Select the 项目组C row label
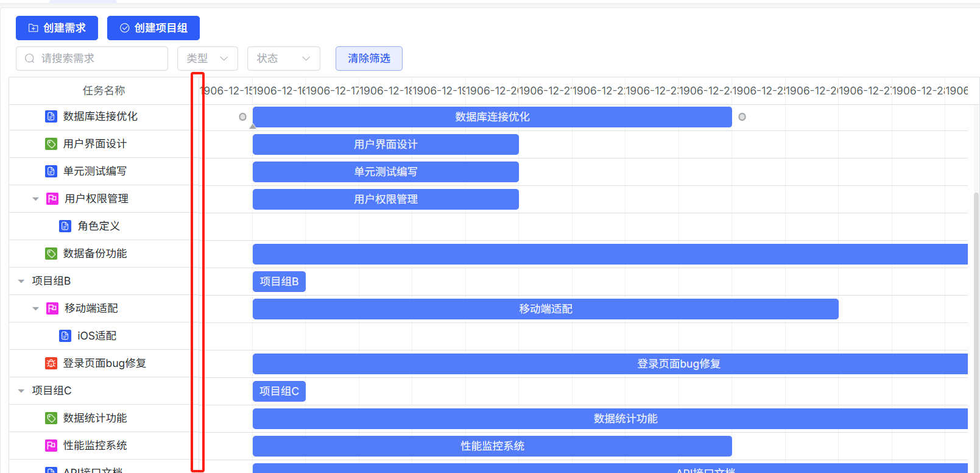 pyautogui.click(x=52, y=391)
